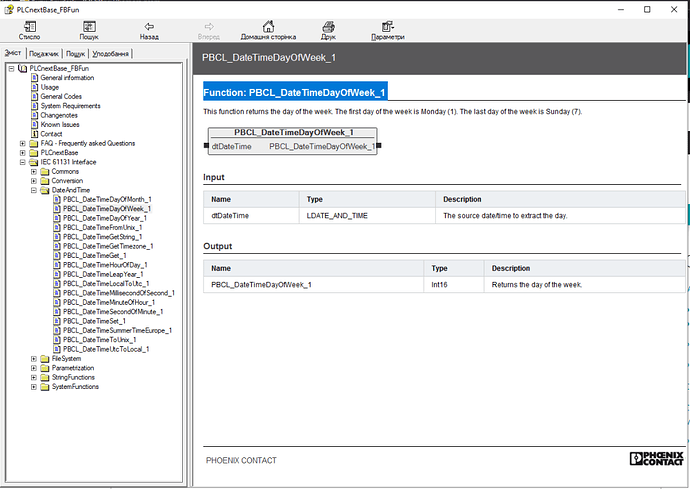Click the function block diagram image
The height and width of the screenshot is (489, 690).
293,141
